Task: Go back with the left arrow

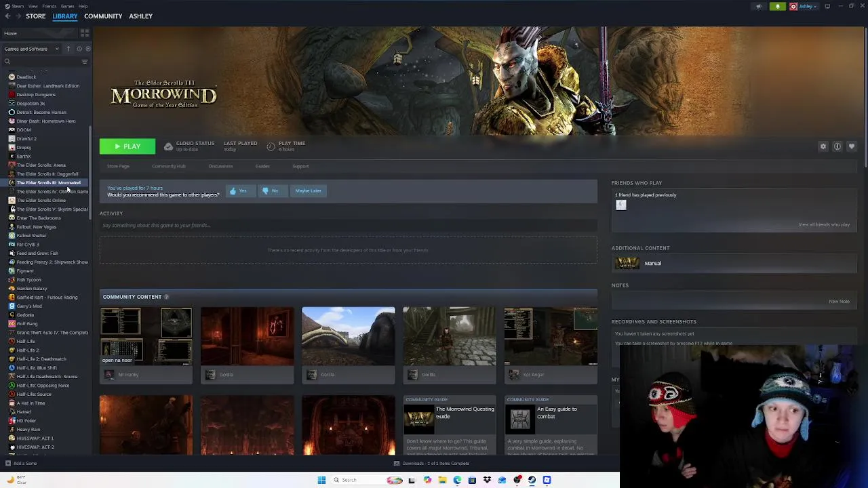Action: (x=7, y=16)
